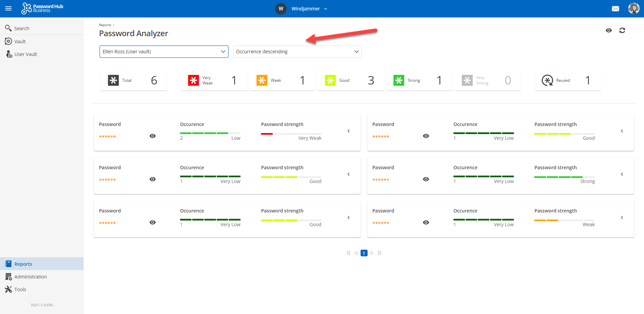
Task: Open the Ellen Ross vault dropdown
Action: (x=164, y=52)
